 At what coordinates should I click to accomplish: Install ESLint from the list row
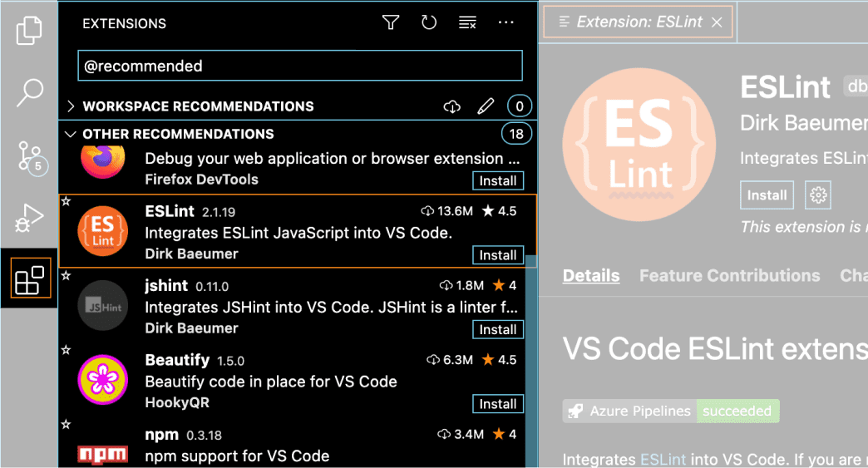pyautogui.click(x=498, y=255)
